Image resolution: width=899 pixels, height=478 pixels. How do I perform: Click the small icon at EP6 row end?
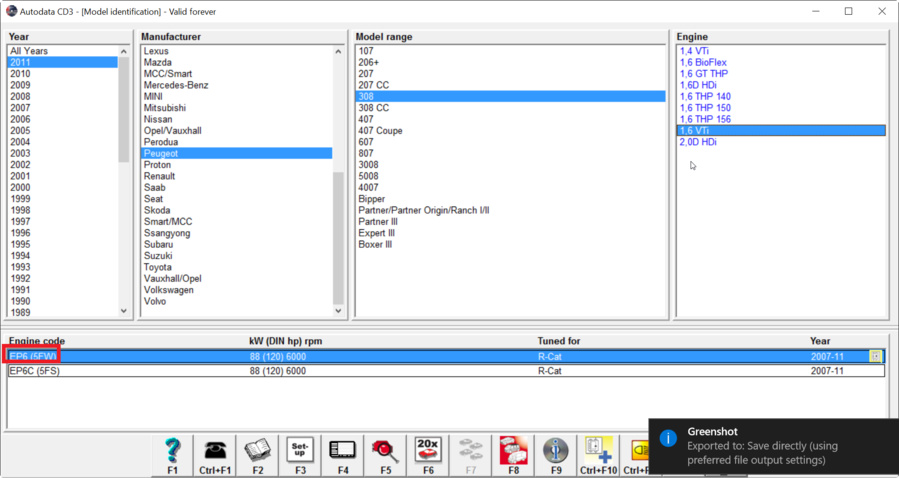875,356
